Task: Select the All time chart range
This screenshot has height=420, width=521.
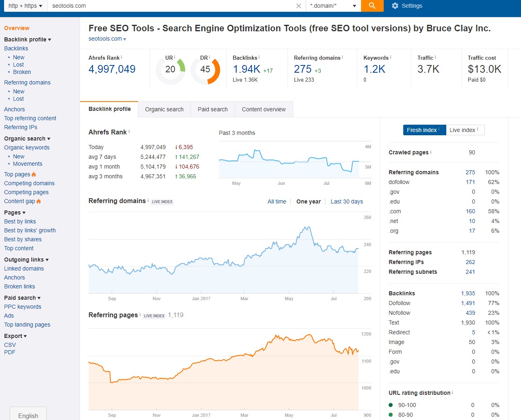Action: click(277, 201)
